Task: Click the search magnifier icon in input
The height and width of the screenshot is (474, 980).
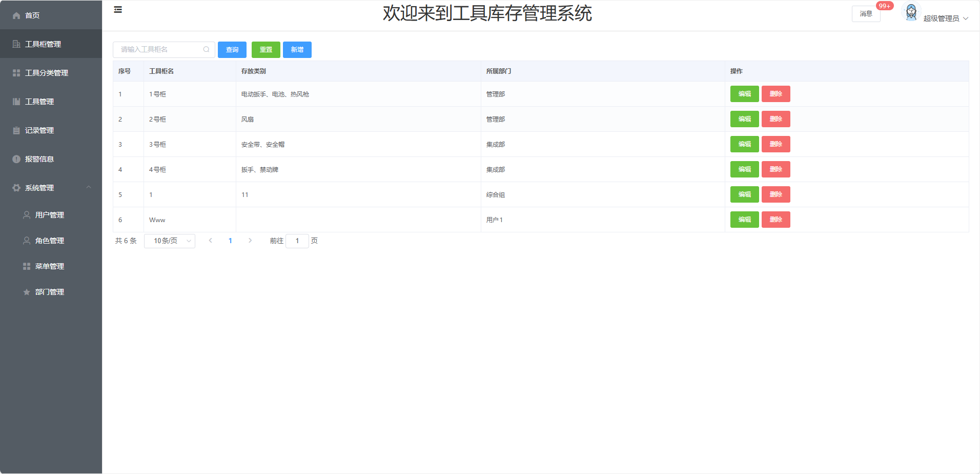Action: click(206, 50)
